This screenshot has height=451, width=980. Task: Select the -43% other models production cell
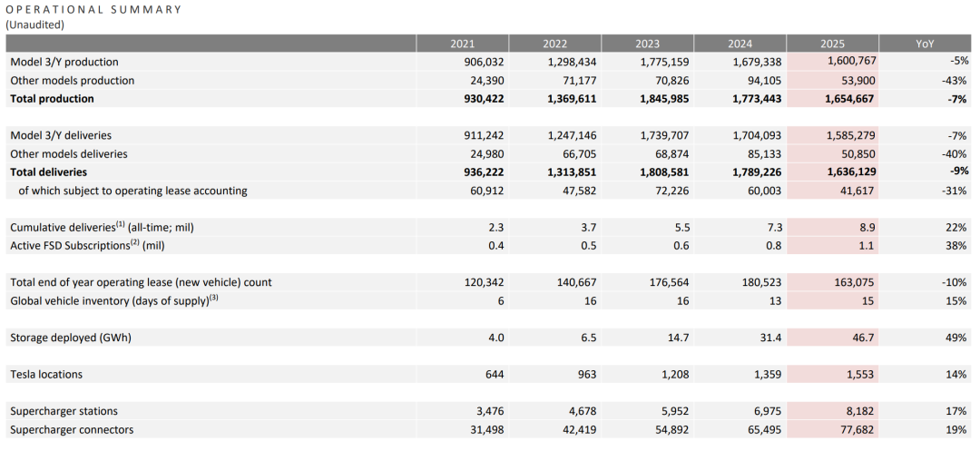click(x=955, y=80)
